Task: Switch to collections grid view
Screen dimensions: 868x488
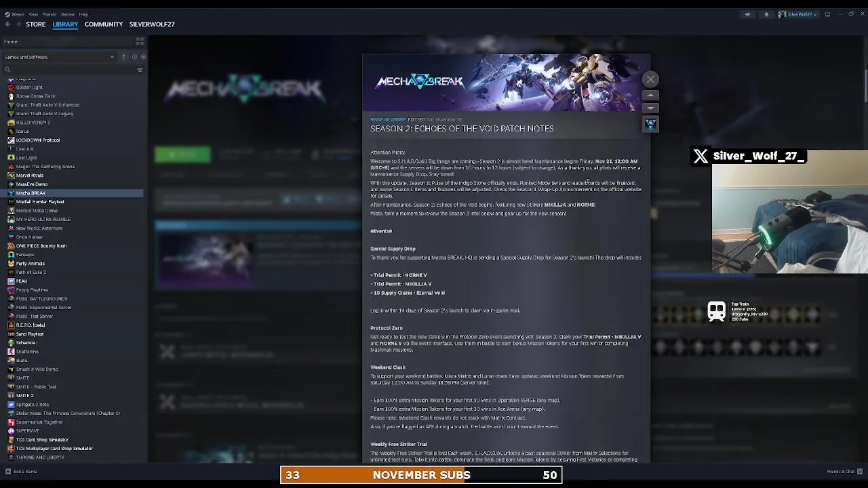Action: 140,41
